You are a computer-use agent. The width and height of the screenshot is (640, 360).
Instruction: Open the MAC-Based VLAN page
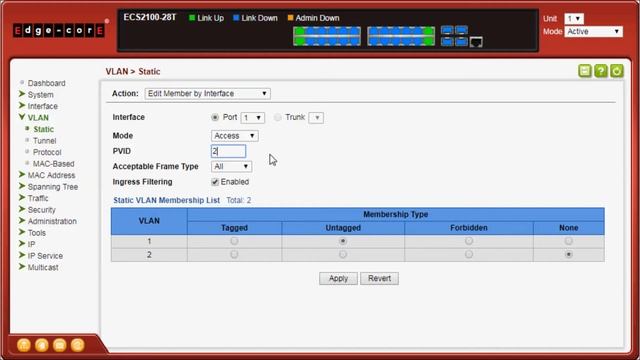coord(53,164)
